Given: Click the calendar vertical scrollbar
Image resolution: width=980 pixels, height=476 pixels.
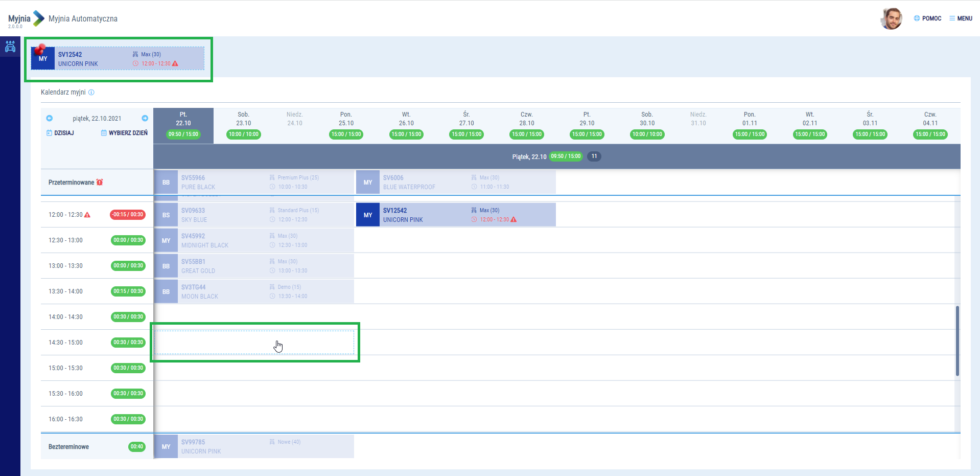Looking at the screenshot, I should point(957,341).
